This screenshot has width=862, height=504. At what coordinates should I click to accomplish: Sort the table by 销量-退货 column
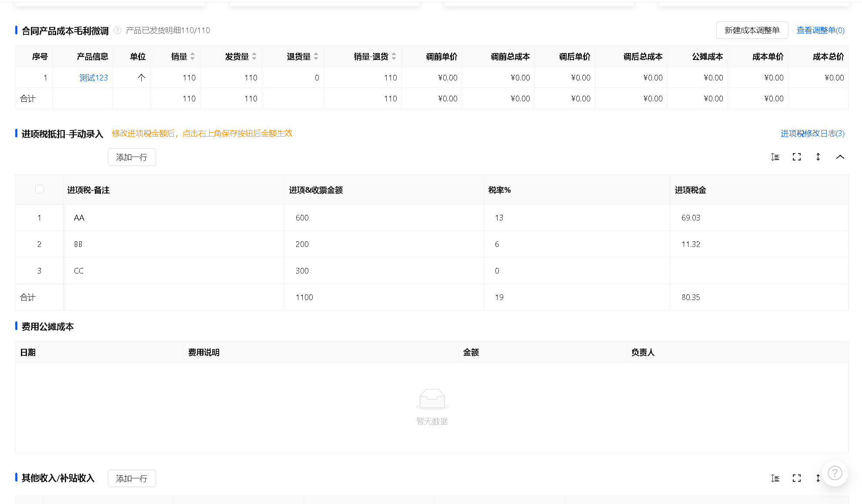click(394, 57)
